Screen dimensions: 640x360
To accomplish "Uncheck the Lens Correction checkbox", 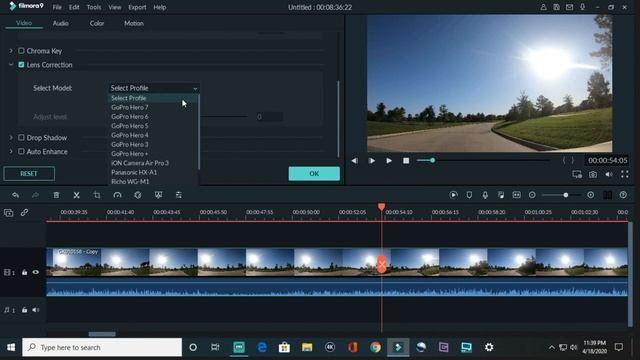I will pyautogui.click(x=21, y=64).
